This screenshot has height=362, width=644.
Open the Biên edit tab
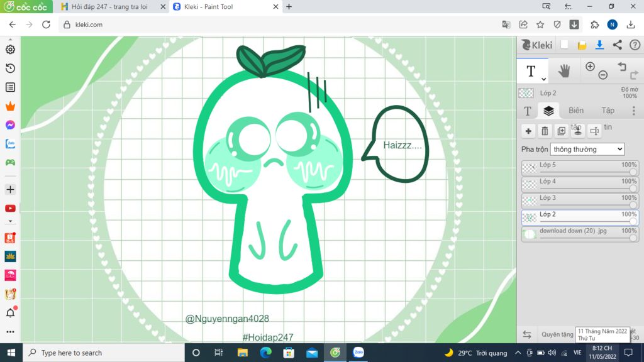576,111
